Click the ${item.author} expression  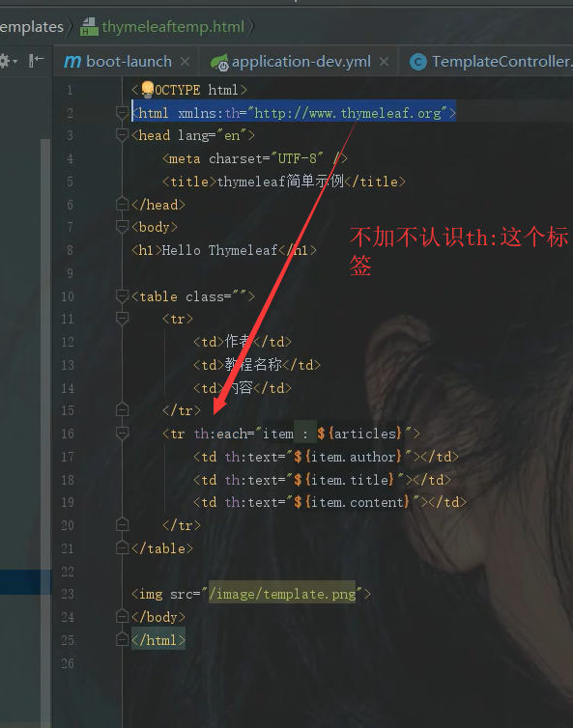click(x=347, y=457)
